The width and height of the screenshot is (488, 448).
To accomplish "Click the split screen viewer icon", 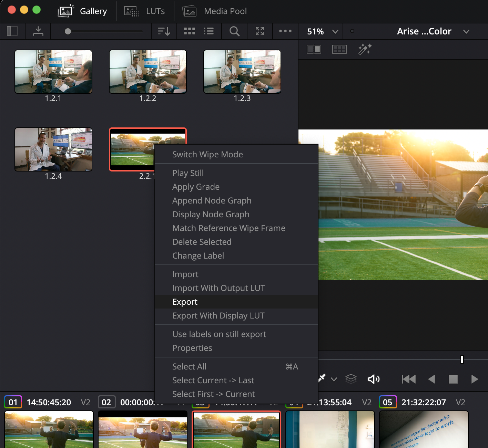I will point(314,49).
